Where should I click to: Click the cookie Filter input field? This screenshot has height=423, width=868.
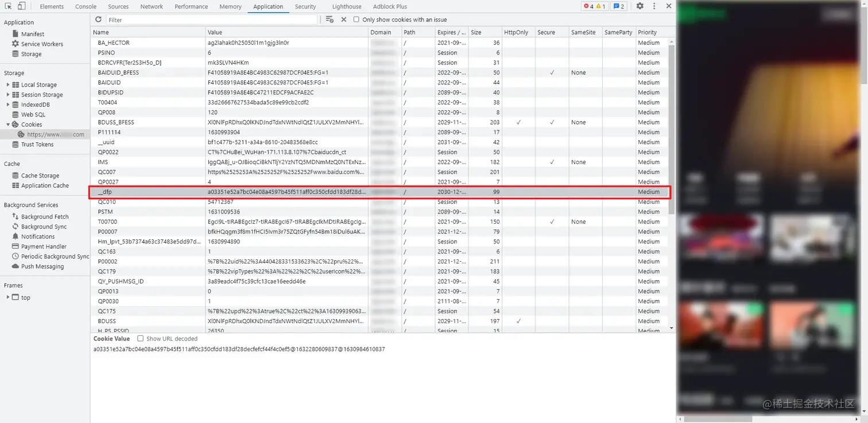coord(211,20)
